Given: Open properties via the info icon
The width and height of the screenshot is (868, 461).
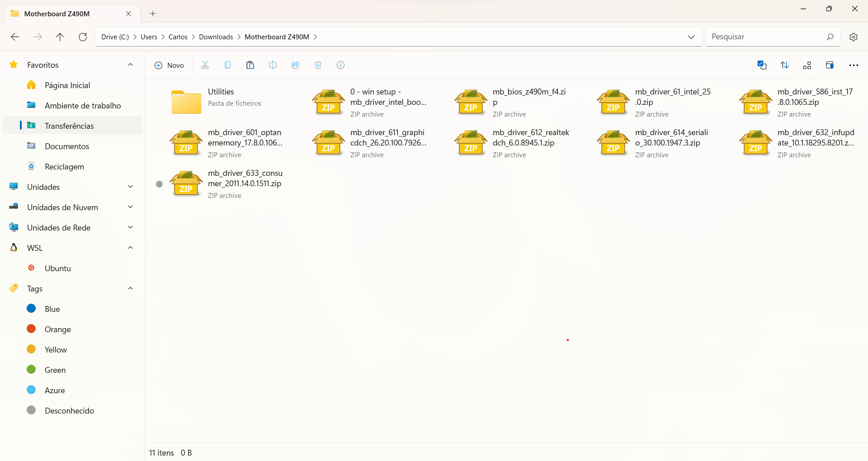Looking at the screenshot, I should (x=340, y=65).
